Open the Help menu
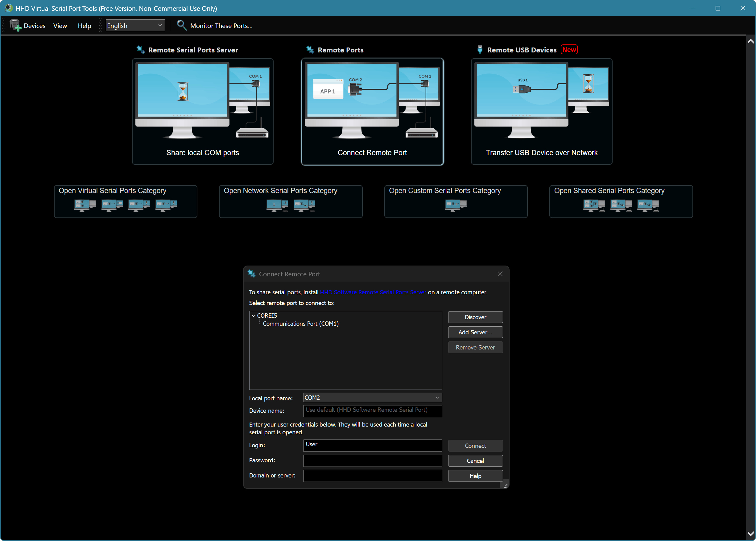756x541 pixels. tap(84, 26)
